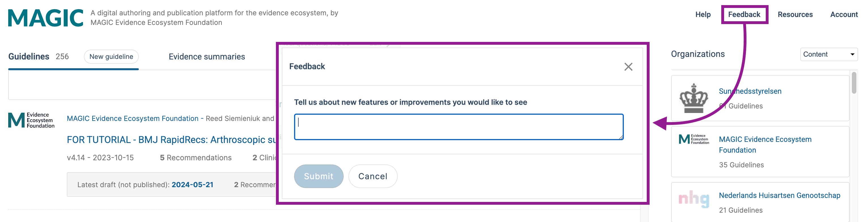868x222 pixels.
Task: Open the FOR TUTORIAL BMJ RapidRecs guideline
Action: click(x=171, y=140)
